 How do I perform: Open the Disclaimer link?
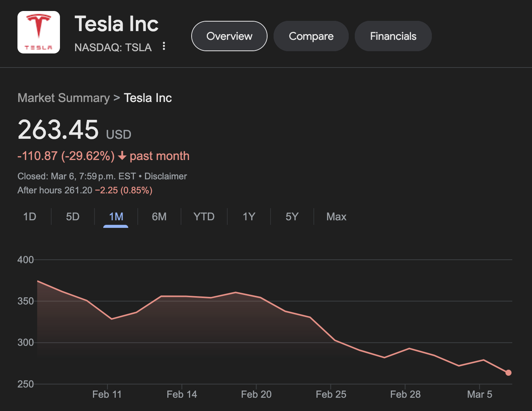pyautogui.click(x=165, y=176)
